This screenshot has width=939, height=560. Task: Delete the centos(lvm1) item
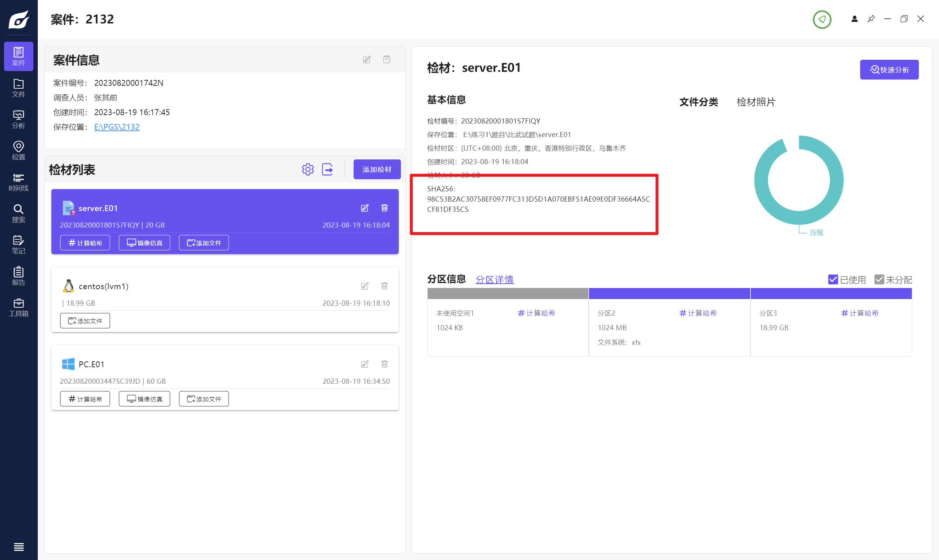click(384, 286)
